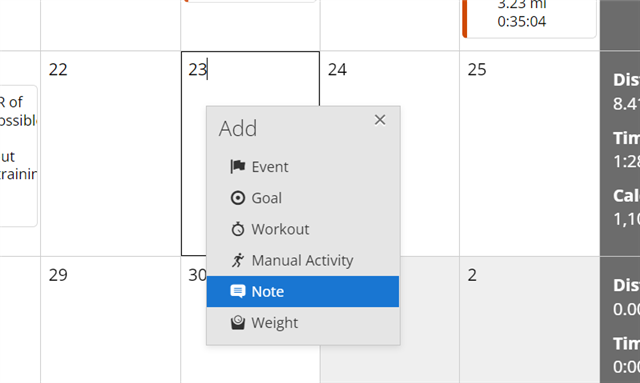
Task: Click the Weight scale icon
Action: tap(238, 323)
